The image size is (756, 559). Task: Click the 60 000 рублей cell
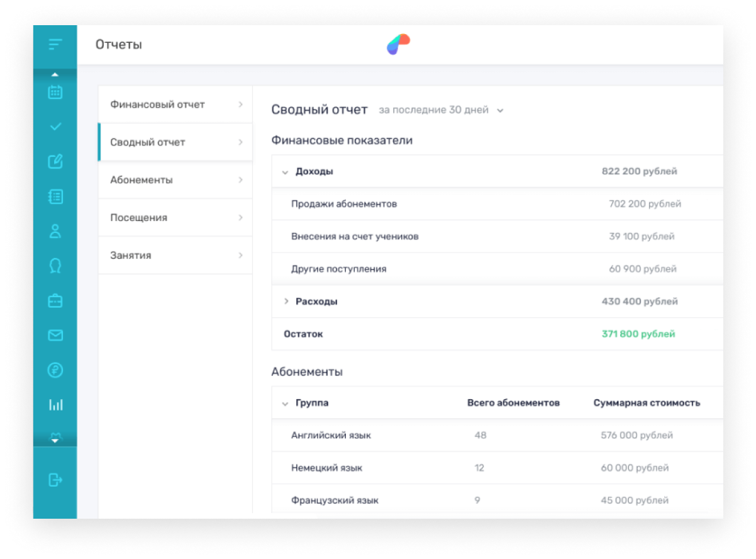point(635,468)
